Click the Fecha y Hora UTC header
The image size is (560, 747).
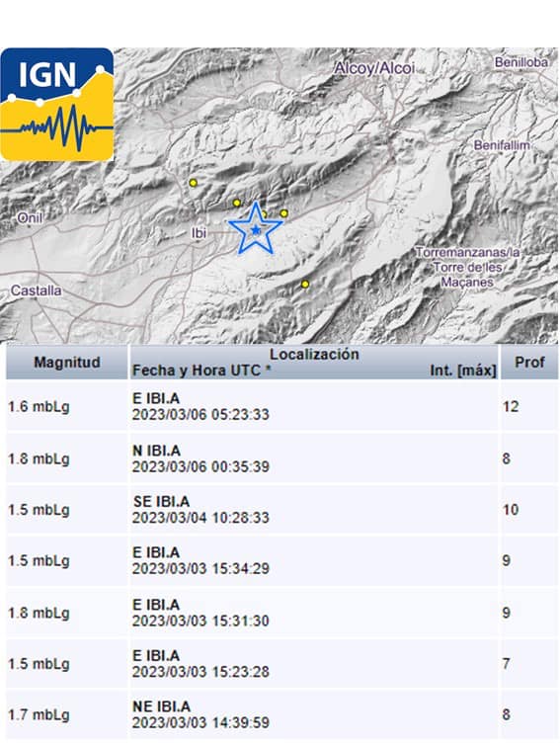pyautogui.click(x=201, y=371)
